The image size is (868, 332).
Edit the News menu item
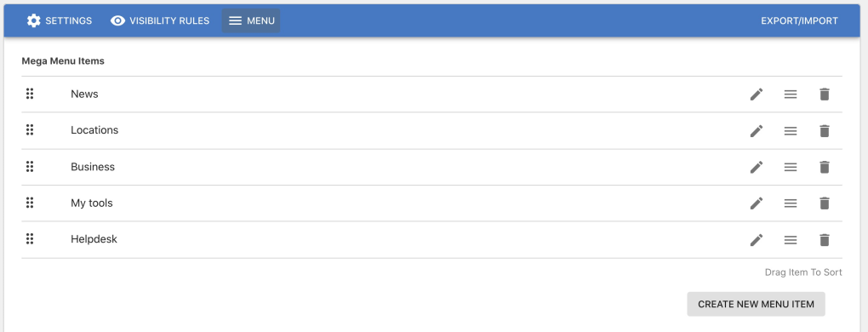tap(757, 94)
